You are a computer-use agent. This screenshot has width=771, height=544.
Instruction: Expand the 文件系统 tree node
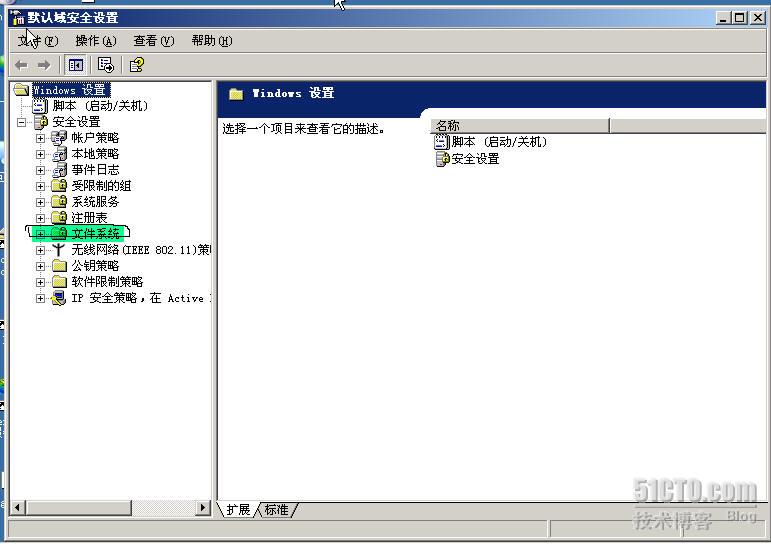coord(41,234)
